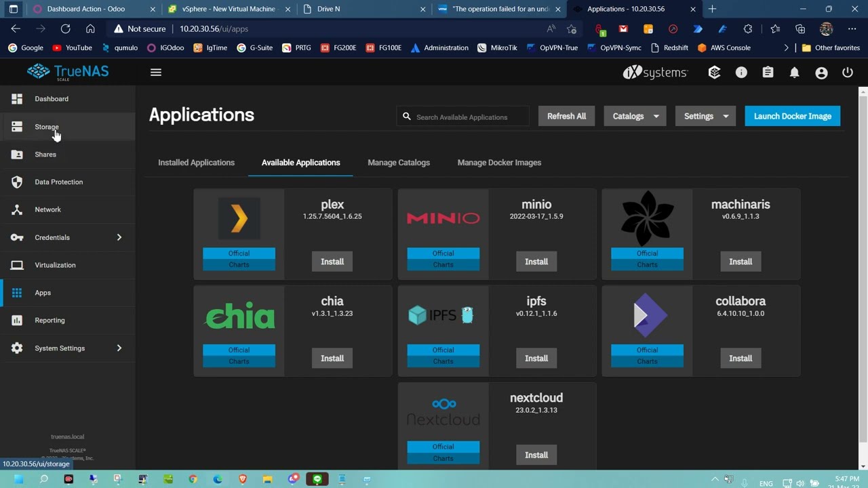Expand System Settings submenu chevron
This screenshot has height=488, width=868.
119,348
